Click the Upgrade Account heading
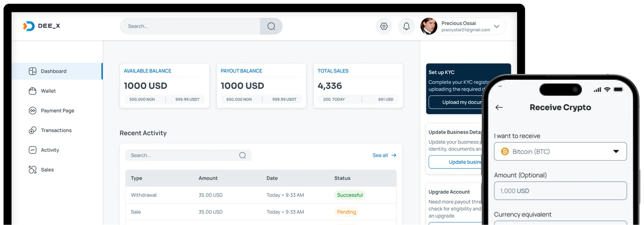This screenshot has width=644, height=225. [449, 192]
